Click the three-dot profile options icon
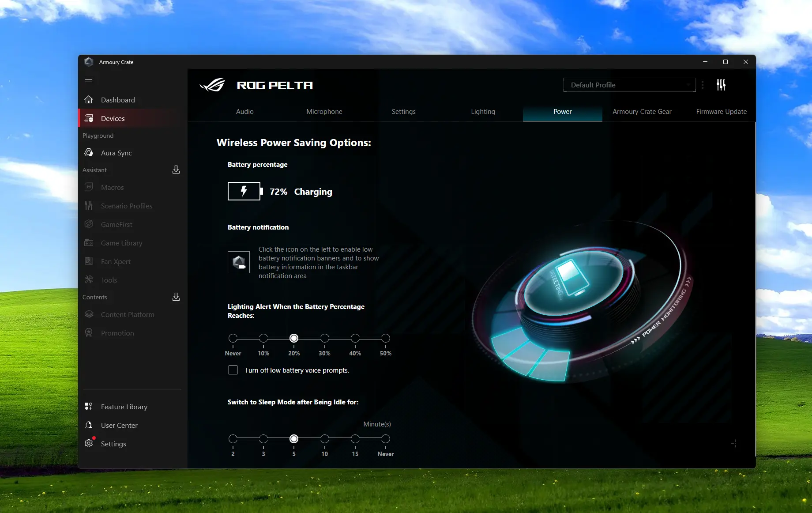The width and height of the screenshot is (812, 513). (x=703, y=85)
